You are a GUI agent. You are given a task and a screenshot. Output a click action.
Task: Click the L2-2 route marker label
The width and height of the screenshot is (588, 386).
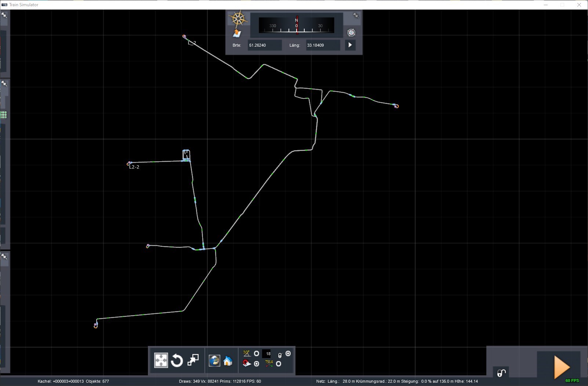click(x=134, y=167)
